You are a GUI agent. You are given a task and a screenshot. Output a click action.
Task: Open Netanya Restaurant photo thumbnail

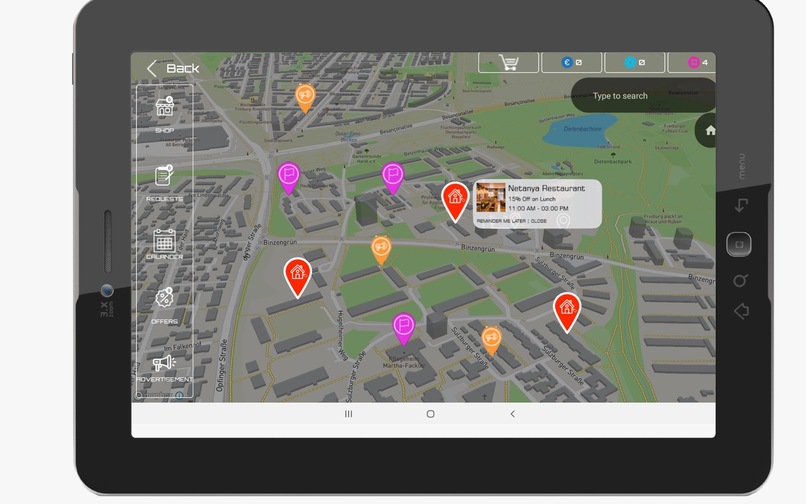click(490, 197)
